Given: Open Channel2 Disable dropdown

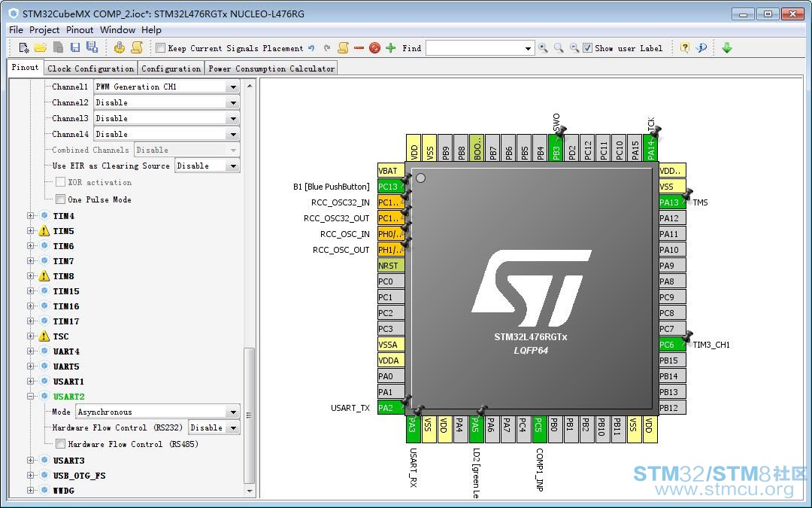Looking at the screenshot, I should [166, 102].
